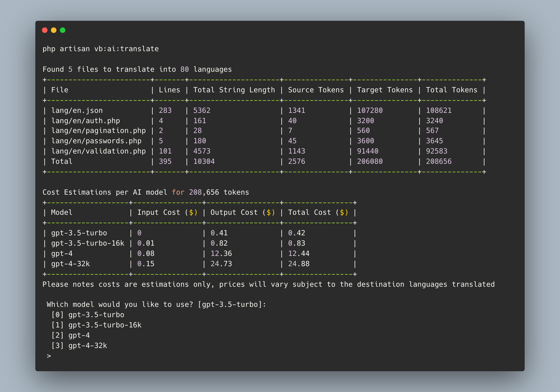Click the output cost 12.36 for gpt-4
This screenshot has height=392, width=560.
pos(221,254)
